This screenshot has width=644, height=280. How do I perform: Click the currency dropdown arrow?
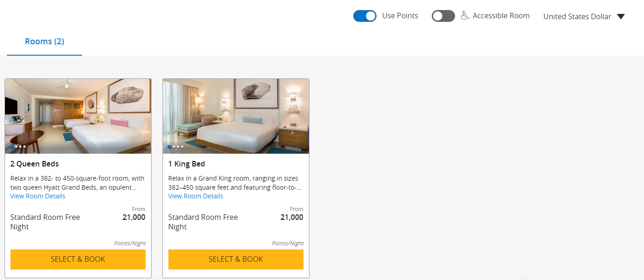coord(620,16)
